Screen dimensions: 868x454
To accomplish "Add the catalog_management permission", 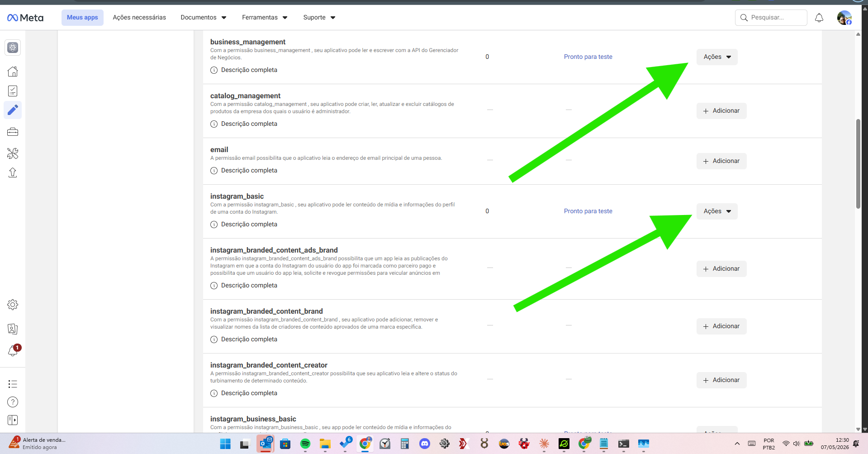I will click(721, 111).
